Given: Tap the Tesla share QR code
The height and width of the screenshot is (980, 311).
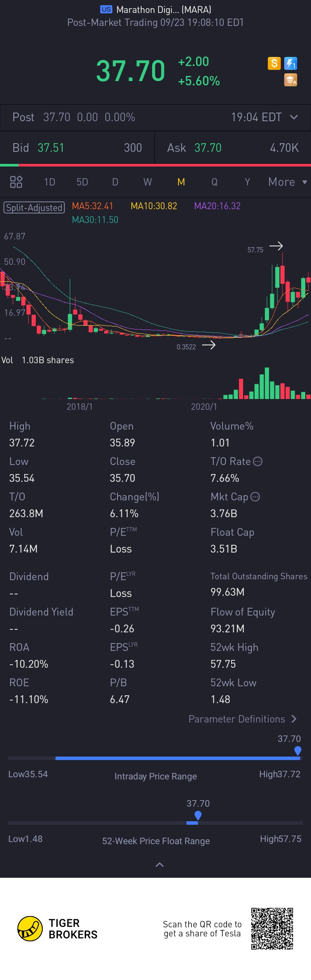Looking at the screenshot, I should click(x=272, y=929).
